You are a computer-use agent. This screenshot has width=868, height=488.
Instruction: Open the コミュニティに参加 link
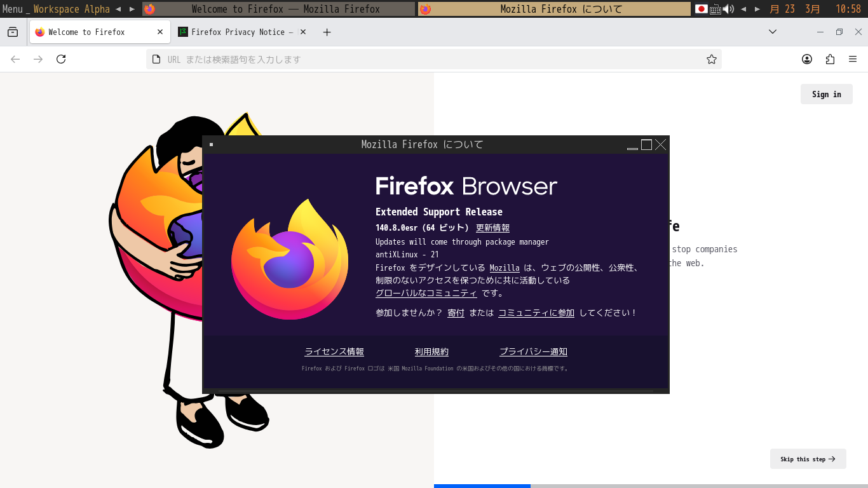(x=536, y=313)
